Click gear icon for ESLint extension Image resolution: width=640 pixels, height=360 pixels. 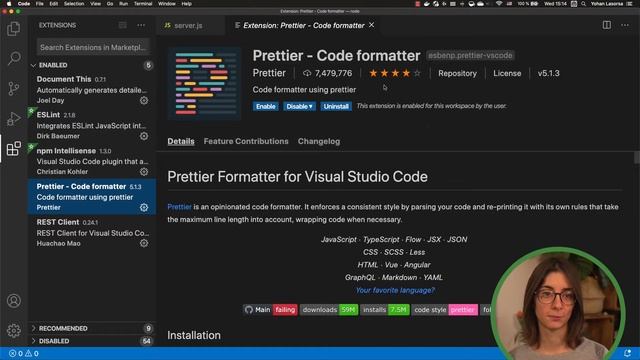[144, 136]
